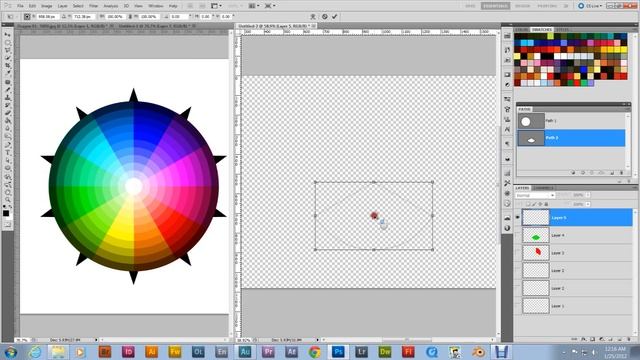Show Layer 4 with its visibility box

pos(518,236)
